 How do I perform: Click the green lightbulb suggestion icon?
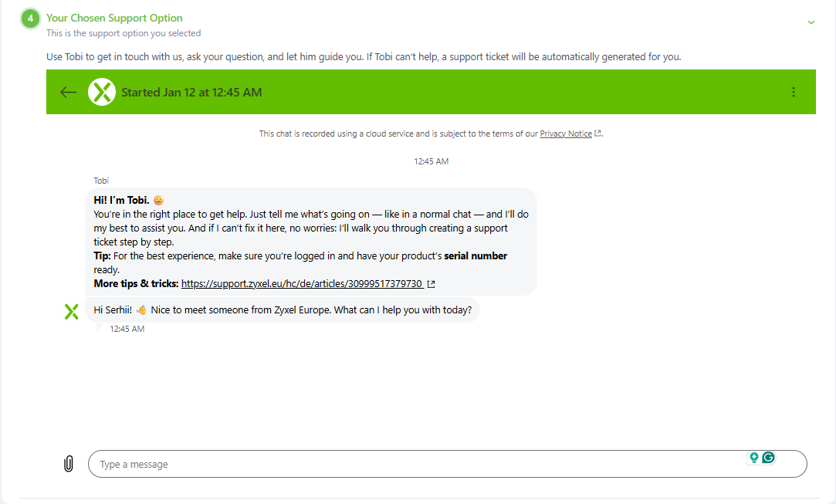click(x=754, y=458)
